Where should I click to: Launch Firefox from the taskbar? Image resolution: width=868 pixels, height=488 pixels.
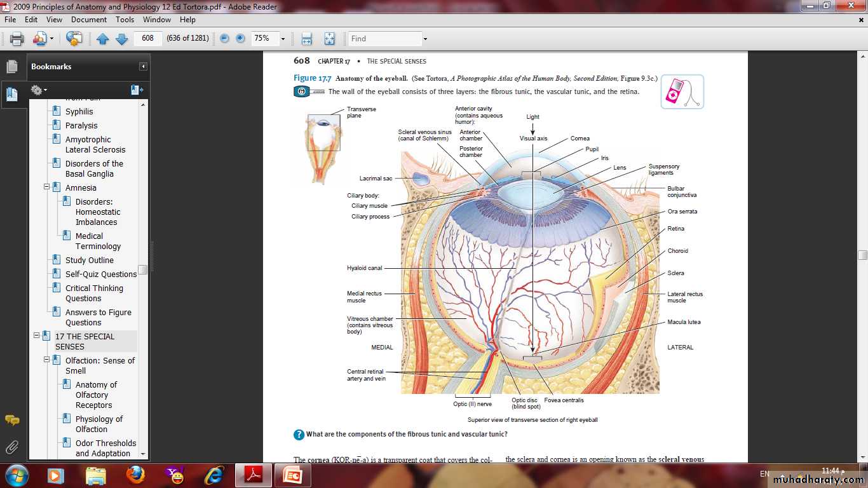click(135, 475)
